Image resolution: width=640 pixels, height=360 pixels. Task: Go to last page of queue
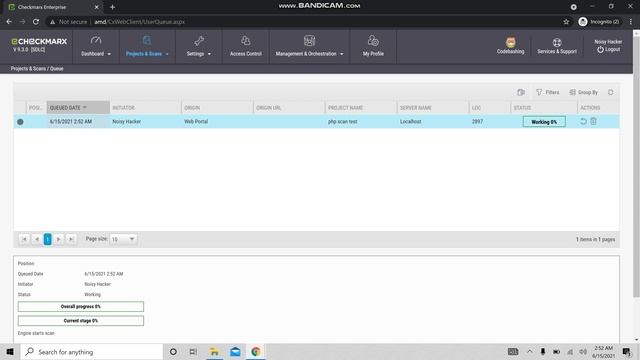pyautogui.click(x=71, y=239)
